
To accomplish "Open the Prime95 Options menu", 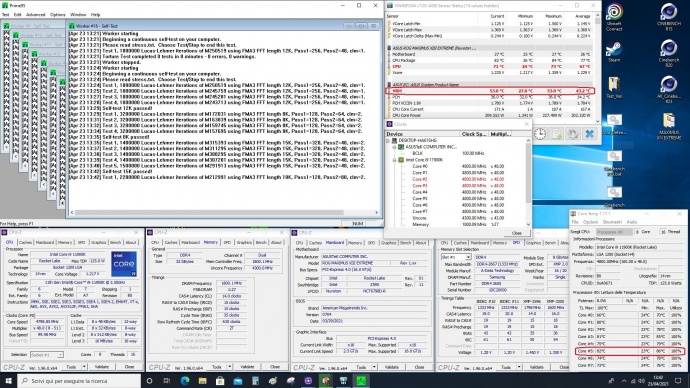I will (x=58, y=15).
